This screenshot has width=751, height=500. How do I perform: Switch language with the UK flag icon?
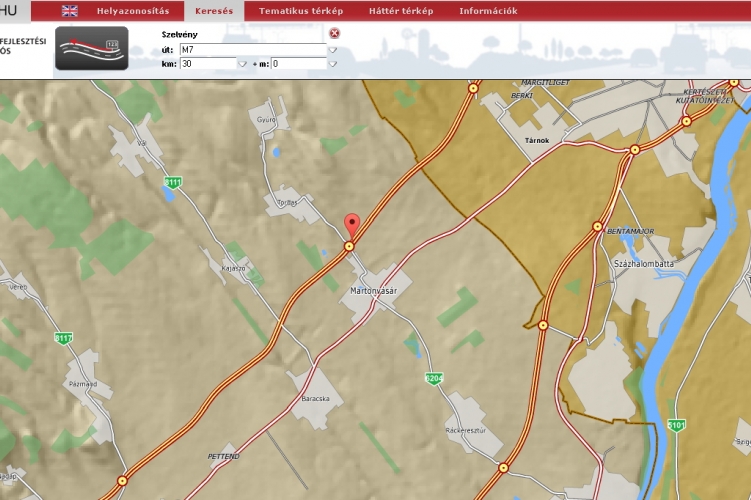coord(70,11)
